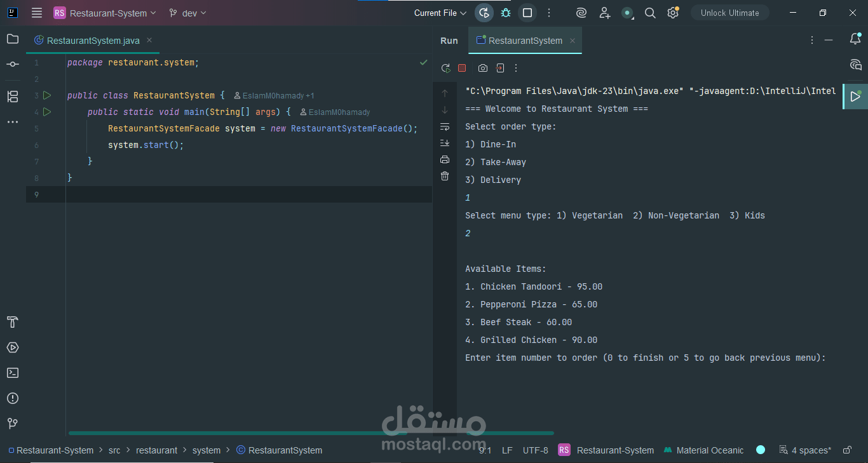Image resolution: width=868 pixels, height=463 pixels.
Task: Open the system folder from the breadcrumbs
Action: click(x=206, y=450)
